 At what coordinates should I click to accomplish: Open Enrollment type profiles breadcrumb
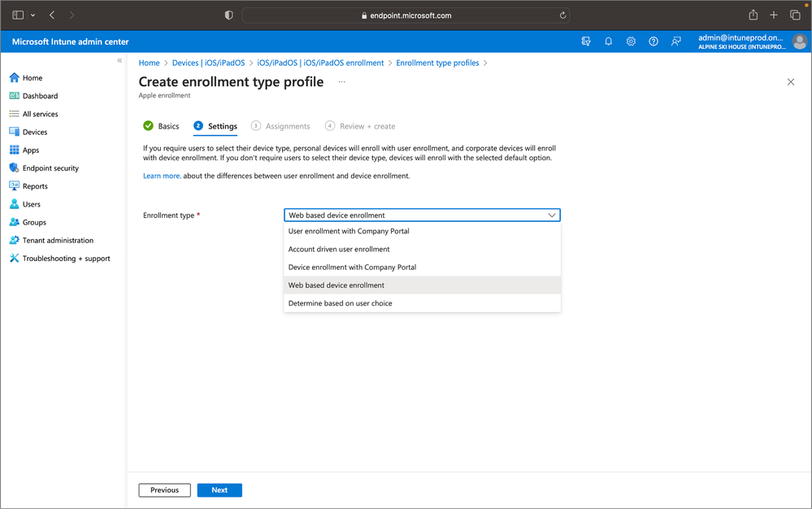pyautogui.click(x=437, y=63)
